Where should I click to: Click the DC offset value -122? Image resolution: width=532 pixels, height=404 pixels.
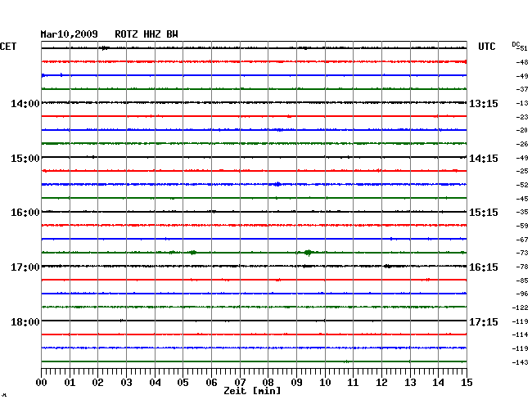[x=521, y=308]
